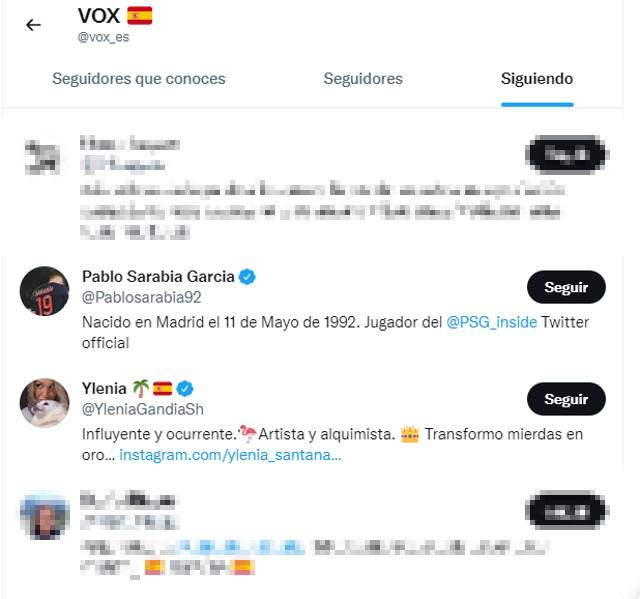
Task: Click Pablo Sarabia's verified badge icon
Action: 247,277
